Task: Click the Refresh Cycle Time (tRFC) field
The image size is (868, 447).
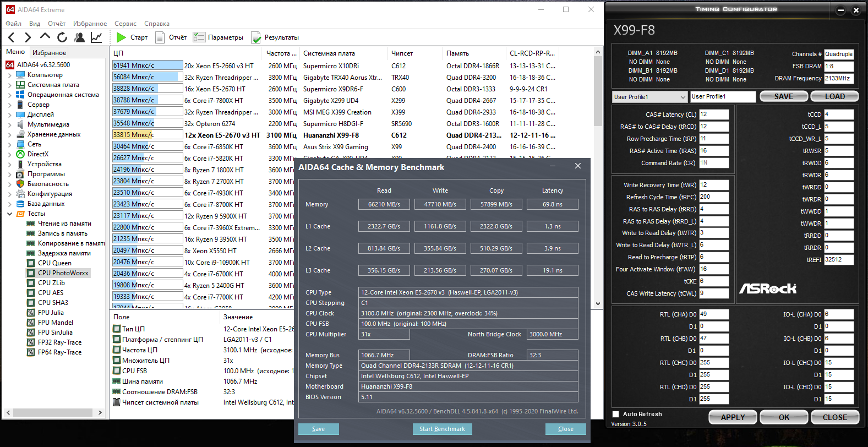Action: pyautogui.click(x=714, y=197)
